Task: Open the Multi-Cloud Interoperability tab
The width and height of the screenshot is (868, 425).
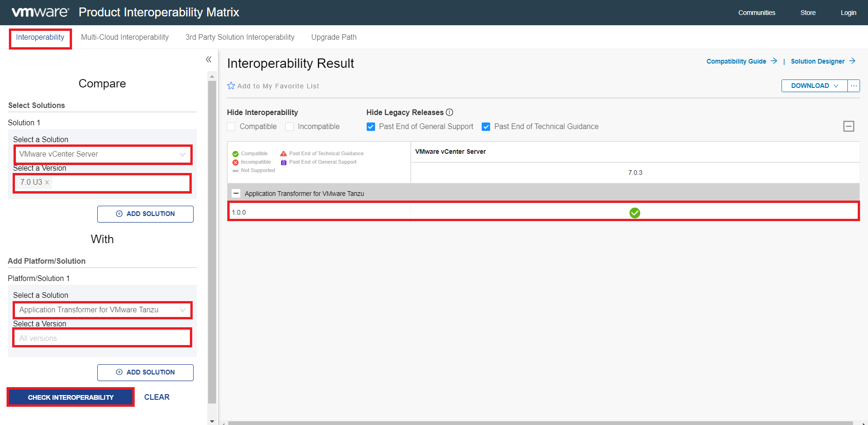Action: pyautogui.click(x=124, y=37)
